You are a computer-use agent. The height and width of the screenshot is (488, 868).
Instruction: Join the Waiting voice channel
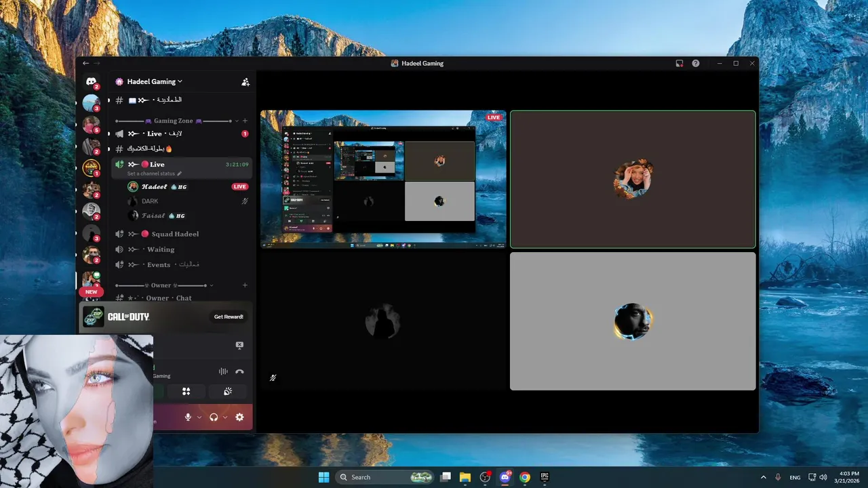click(x=181, y=249)
